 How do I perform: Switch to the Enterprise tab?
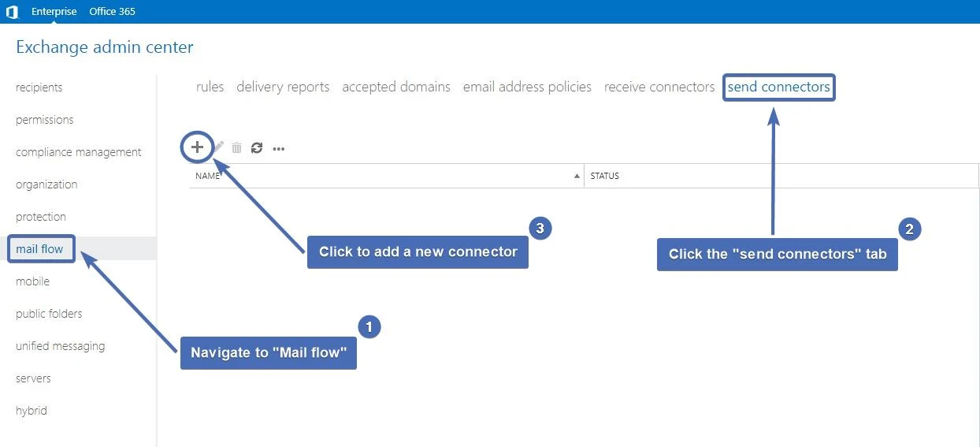(54, 12)
